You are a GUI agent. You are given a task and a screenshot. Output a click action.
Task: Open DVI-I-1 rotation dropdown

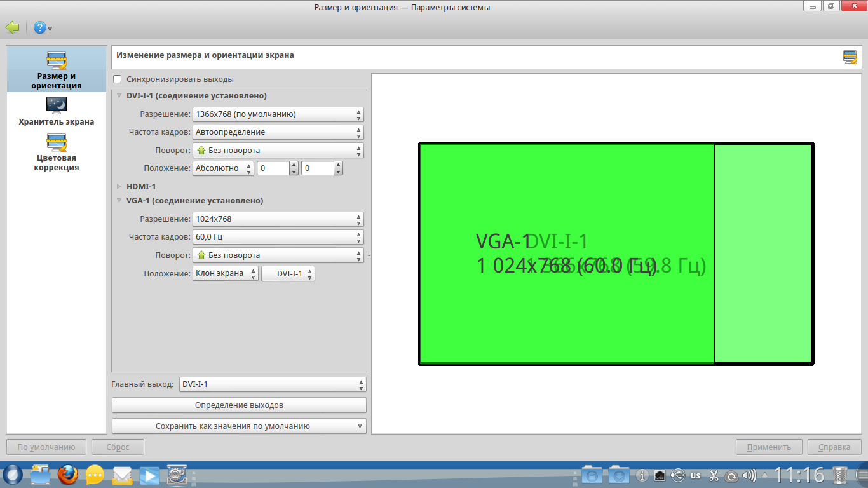pos(278,151)
